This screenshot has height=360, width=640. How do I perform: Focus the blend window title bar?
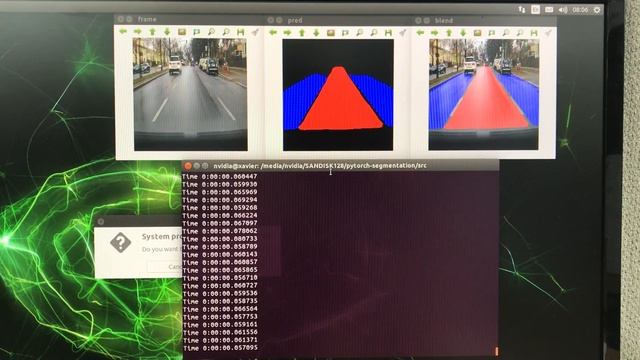click(x=484, y=20)
